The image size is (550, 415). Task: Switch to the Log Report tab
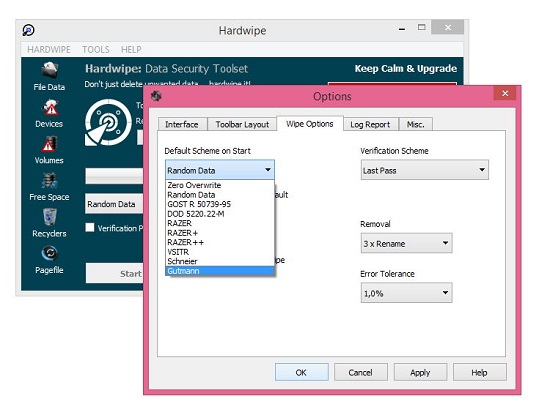point(370,124)
